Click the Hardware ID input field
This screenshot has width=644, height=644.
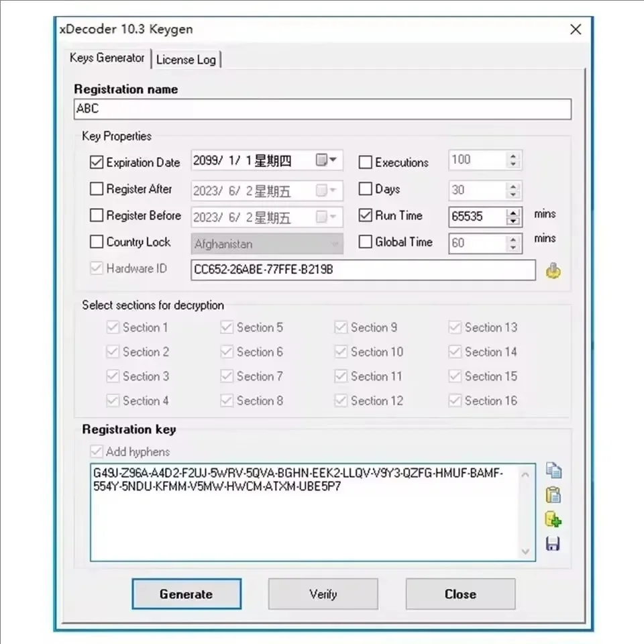coord(363,270)
